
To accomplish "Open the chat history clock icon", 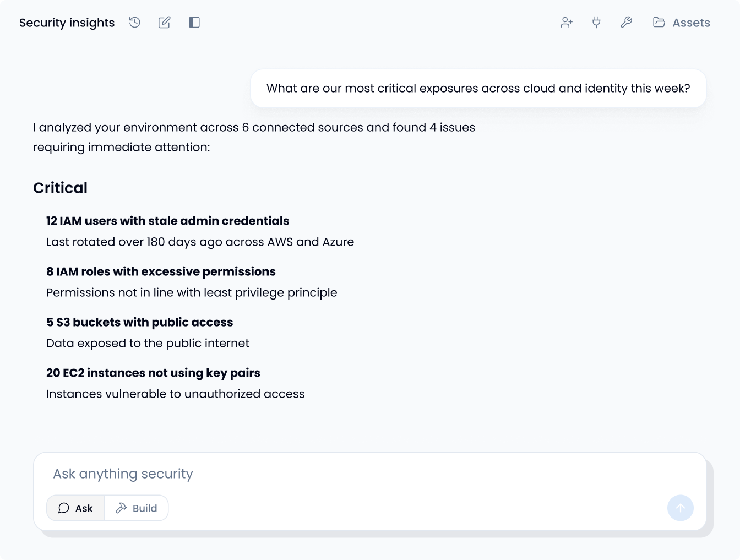I will [x=135, y=23].
